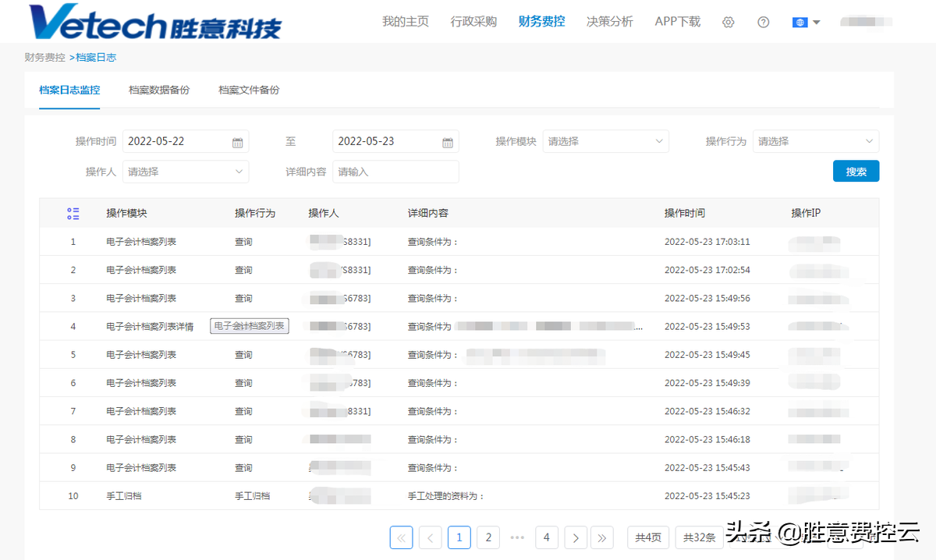Screen dimensions: 936x560
Task: Open start date calendar icon
Action: [x=238, y=142]
